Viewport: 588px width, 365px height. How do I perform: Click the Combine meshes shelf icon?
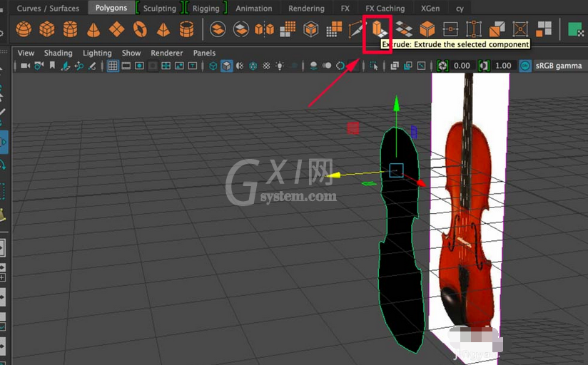point(218,29)
